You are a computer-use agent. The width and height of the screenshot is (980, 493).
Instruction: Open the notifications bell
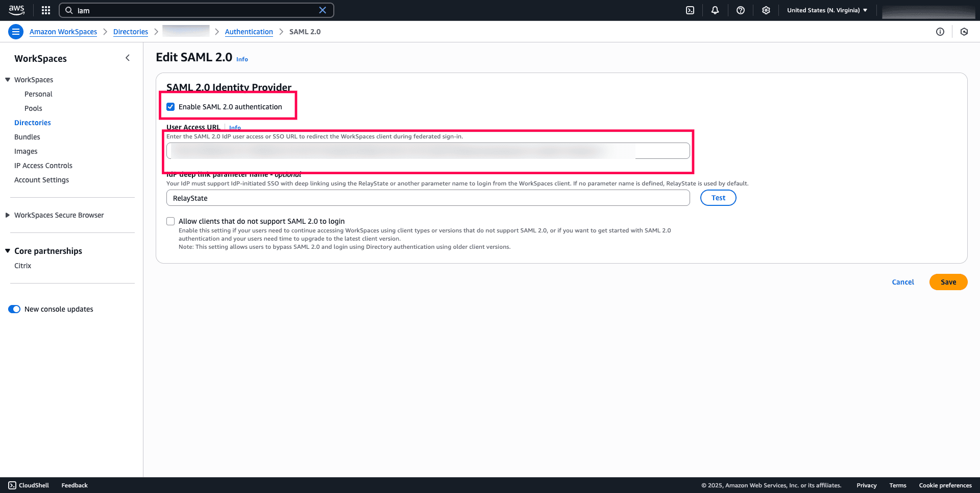715,10
